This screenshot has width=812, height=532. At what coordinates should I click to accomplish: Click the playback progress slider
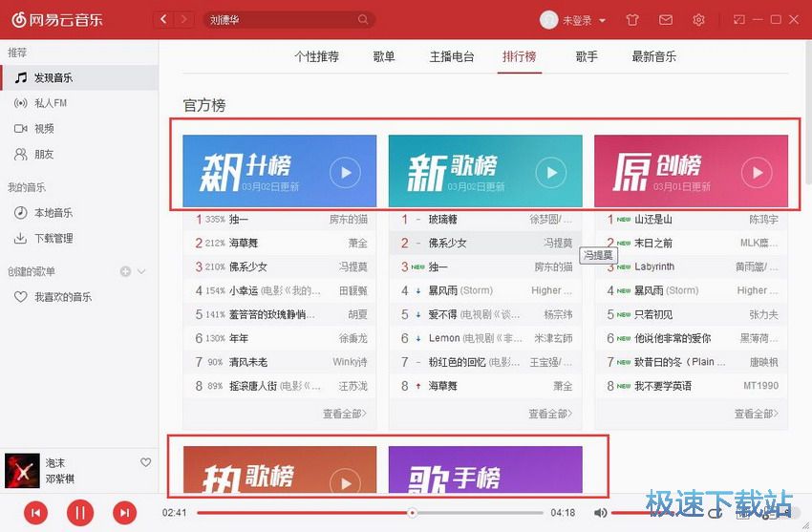pyautogui.click(x=371, y=513)
